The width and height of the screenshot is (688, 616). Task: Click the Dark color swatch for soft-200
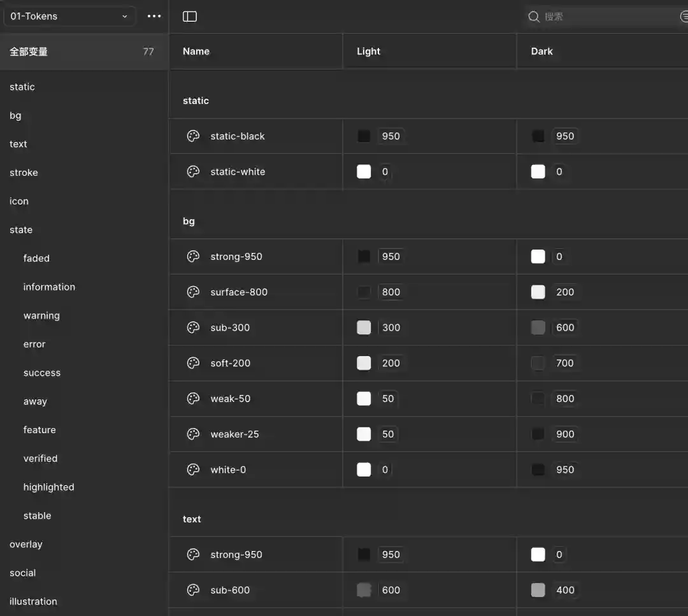tap(538, 363)
